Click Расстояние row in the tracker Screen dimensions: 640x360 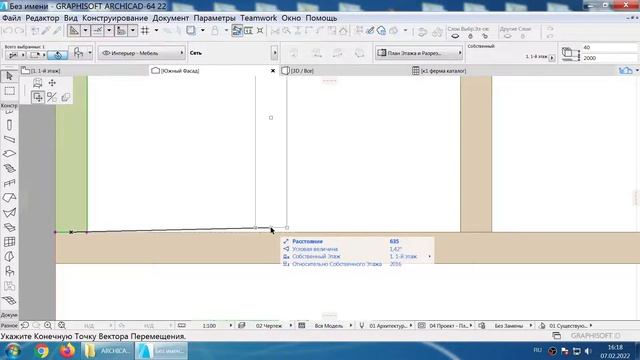coord(357,242)
